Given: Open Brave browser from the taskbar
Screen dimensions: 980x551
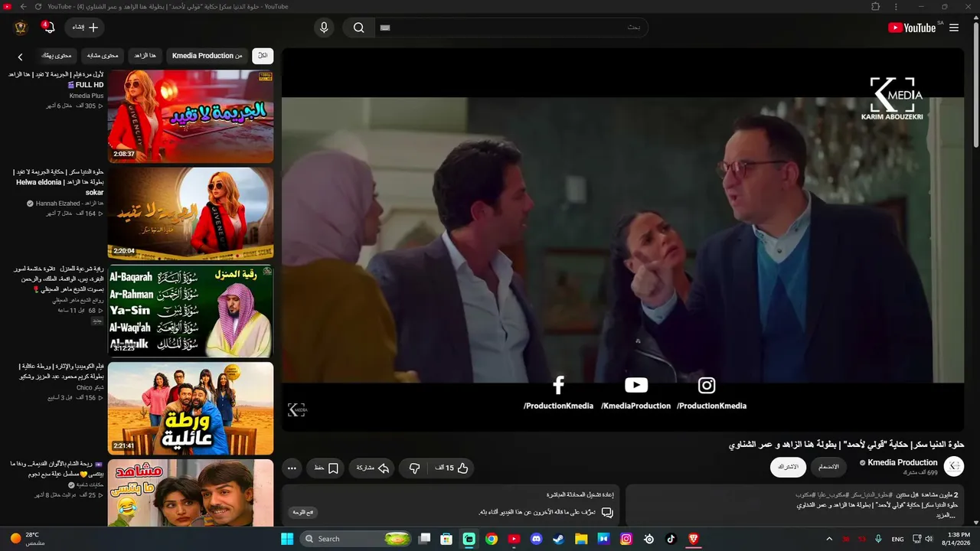Looking at the screenshot, I should 694,539.
